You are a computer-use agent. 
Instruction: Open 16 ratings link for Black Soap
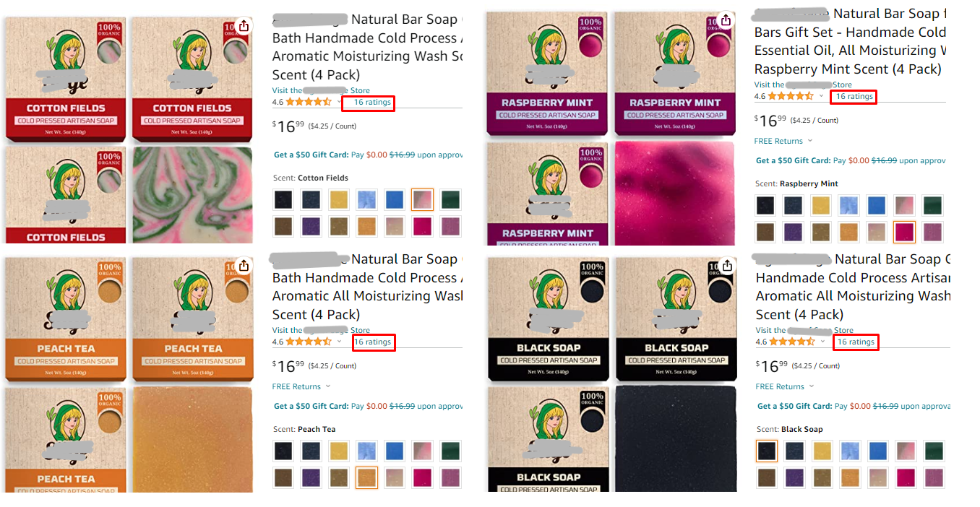pyautogui.click(x=855, y=342)
